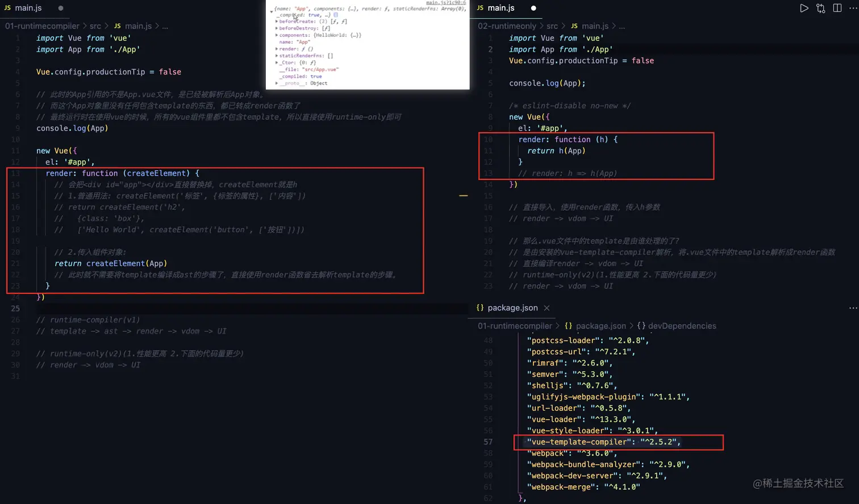Screen dimensions: 859x504
Task: Click "uglifyjs-webpack-plugin" dependency line
Action: pos(608,397)
